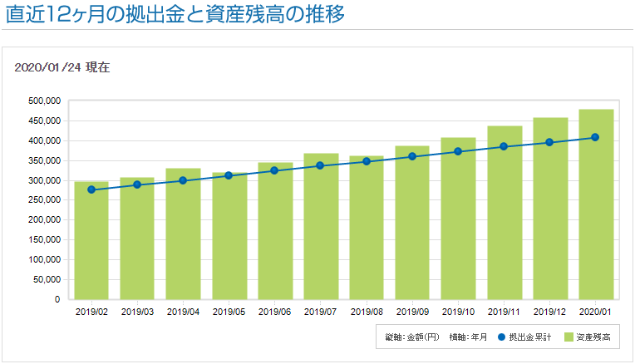
Task: Click the 2019/09 x-axis label
Action: coord(412,312)
